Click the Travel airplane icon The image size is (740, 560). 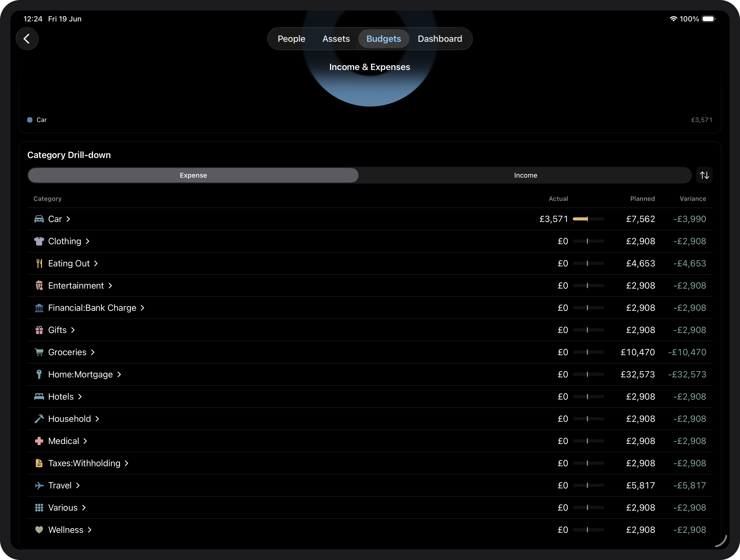pos(39,486)
